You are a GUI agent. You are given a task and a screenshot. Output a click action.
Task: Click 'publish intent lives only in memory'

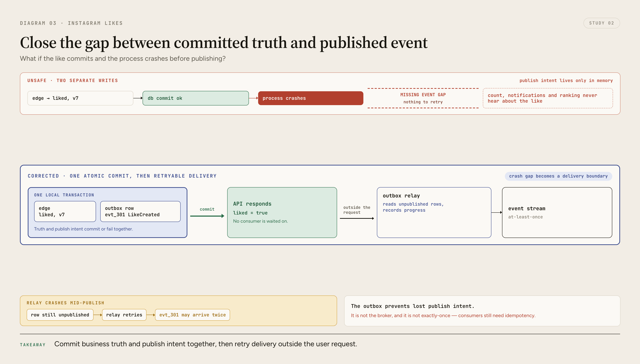566,80
